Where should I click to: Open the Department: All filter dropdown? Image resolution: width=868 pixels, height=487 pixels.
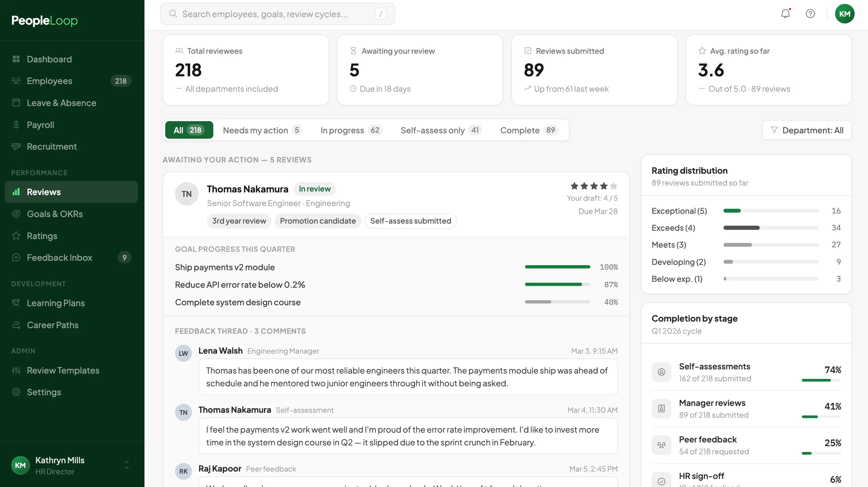[807, 130]
